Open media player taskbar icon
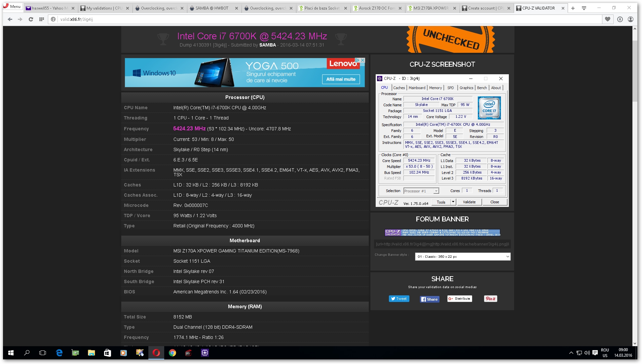 pyautogui.click(x=123, y=353)
